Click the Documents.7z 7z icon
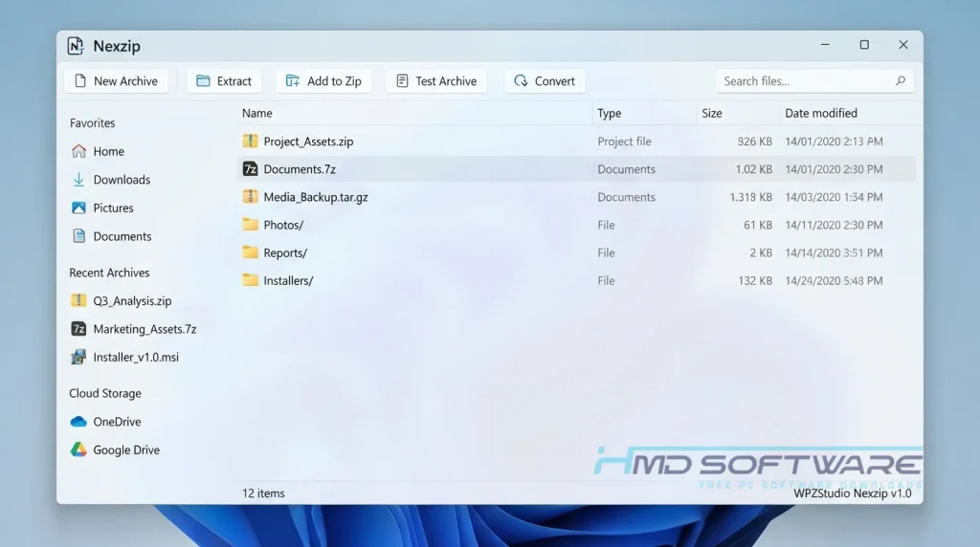Screen dimensions: 980x547 tap(250, 169)
